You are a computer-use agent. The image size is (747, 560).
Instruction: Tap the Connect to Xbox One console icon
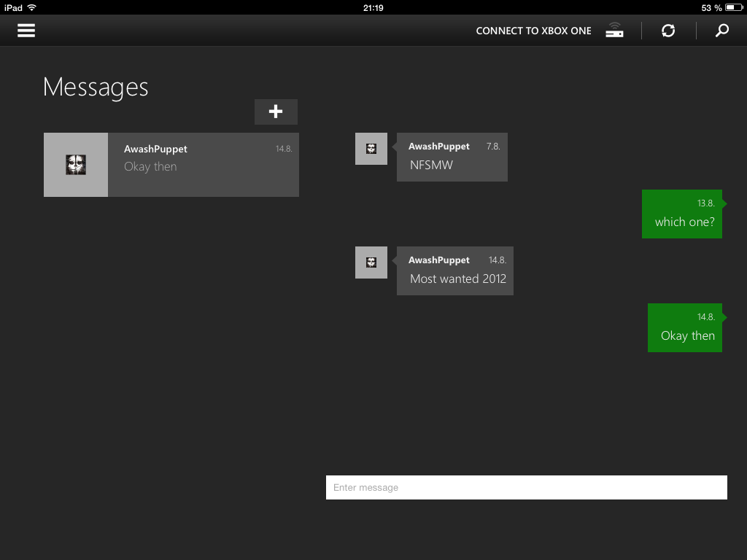[x=614, y=30]
